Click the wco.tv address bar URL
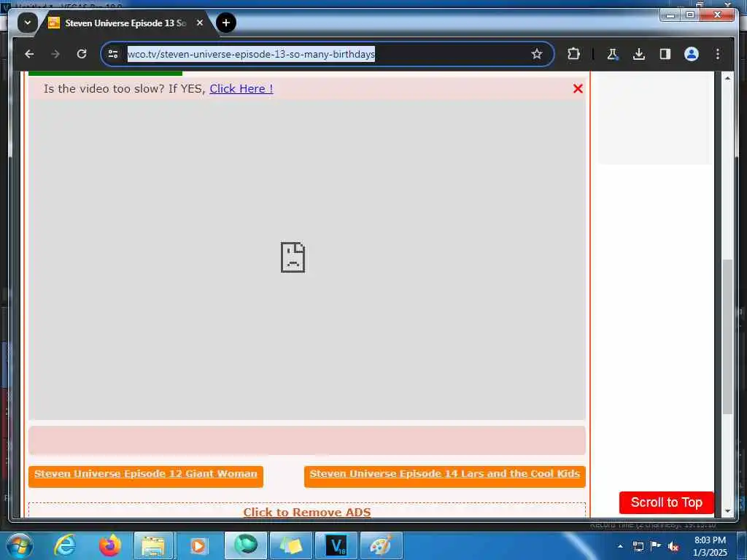Viewport: 747px width, 560px height. [x=251, y=54]
